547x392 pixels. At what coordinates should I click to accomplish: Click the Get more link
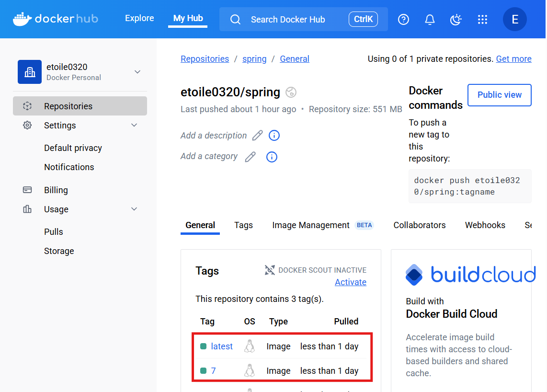tap(513, 58)
